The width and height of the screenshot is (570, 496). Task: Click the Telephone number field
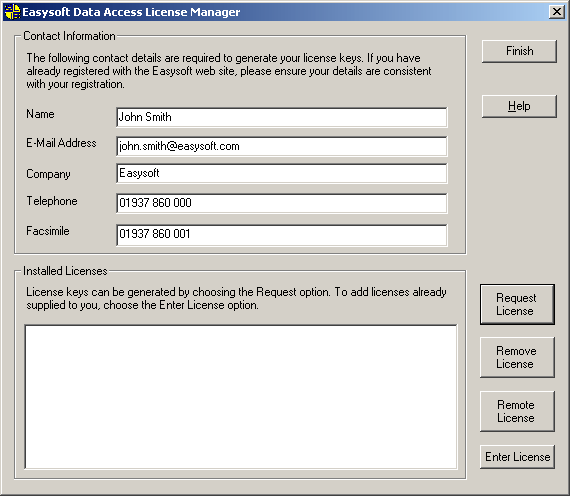coord(282,203)
